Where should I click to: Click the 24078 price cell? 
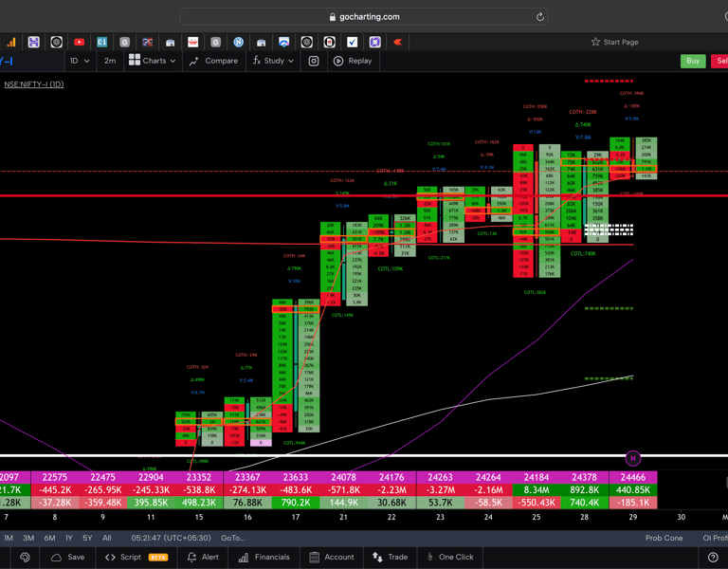click(343, 477)
